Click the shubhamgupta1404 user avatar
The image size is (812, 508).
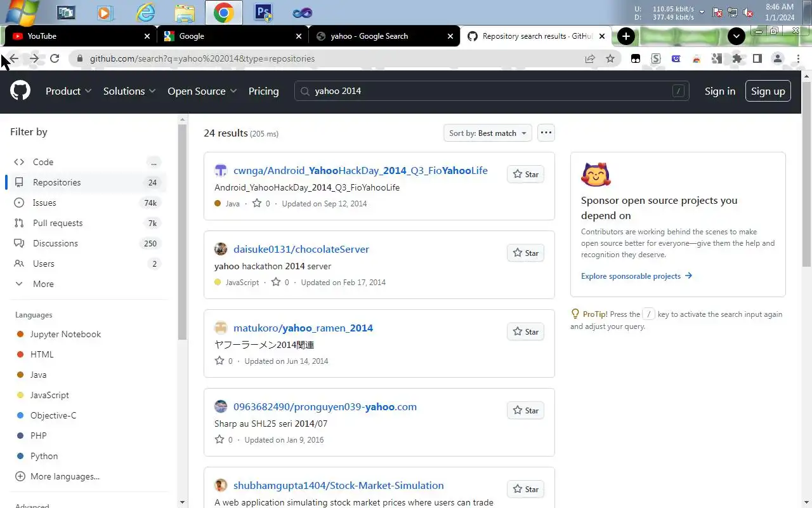click(x=221, y=485)
